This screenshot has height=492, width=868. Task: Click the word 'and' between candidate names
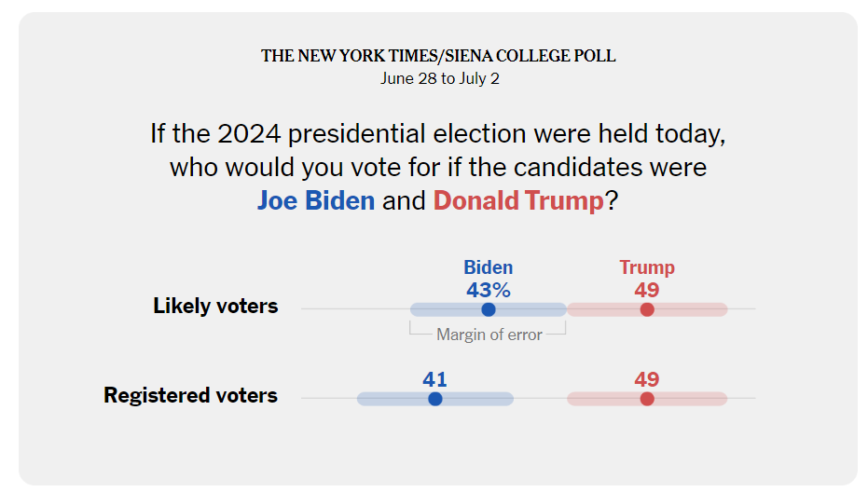point(404,200)
